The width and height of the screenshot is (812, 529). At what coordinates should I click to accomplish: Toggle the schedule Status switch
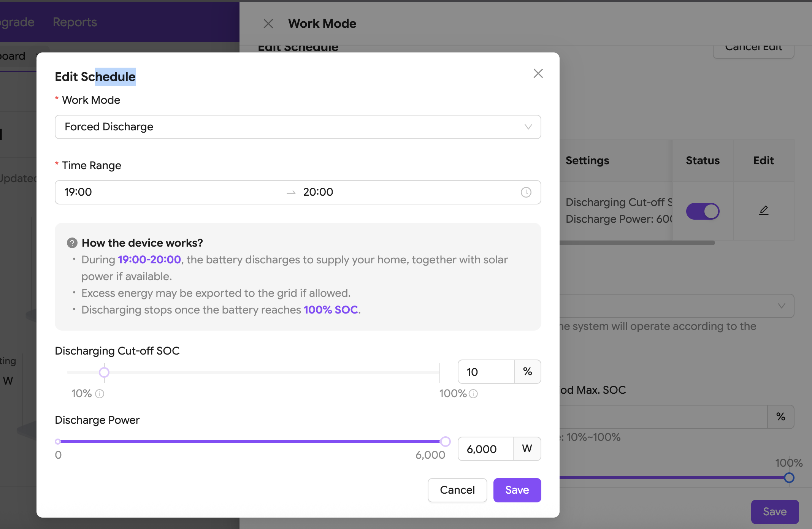(x=703, y=211)
